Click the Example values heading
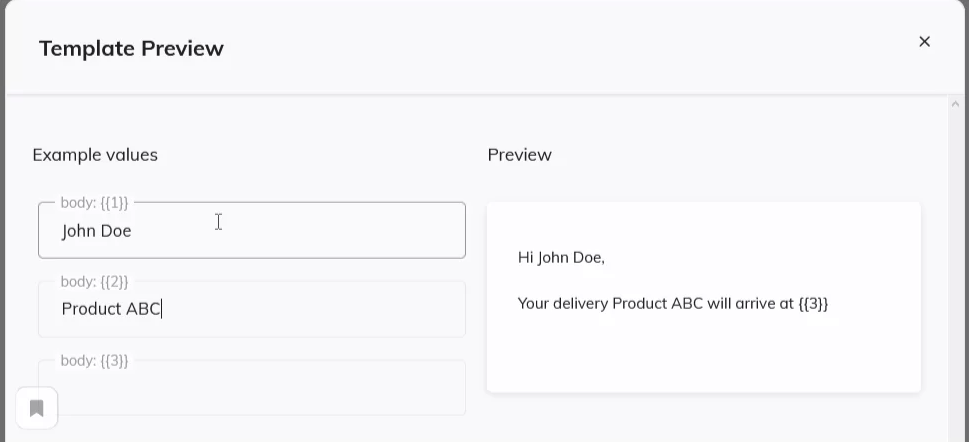 pyautogui.click(x=95, y=155)
